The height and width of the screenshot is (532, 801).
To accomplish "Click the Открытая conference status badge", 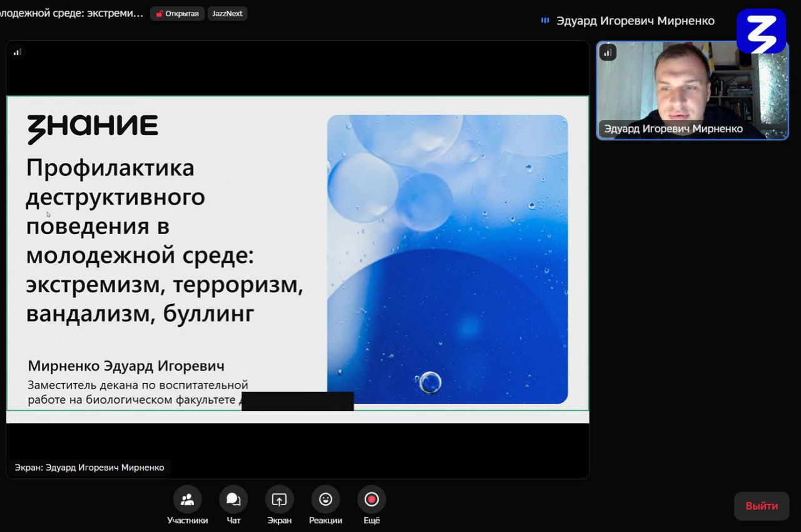I will [177, 13].
